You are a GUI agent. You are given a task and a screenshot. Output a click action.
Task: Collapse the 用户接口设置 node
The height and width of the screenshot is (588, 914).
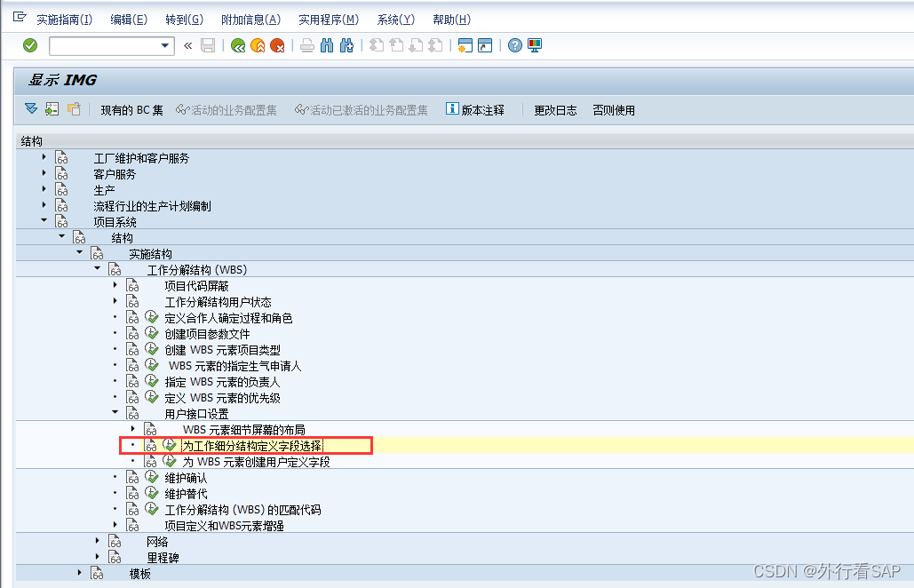[x=115, y=412]
